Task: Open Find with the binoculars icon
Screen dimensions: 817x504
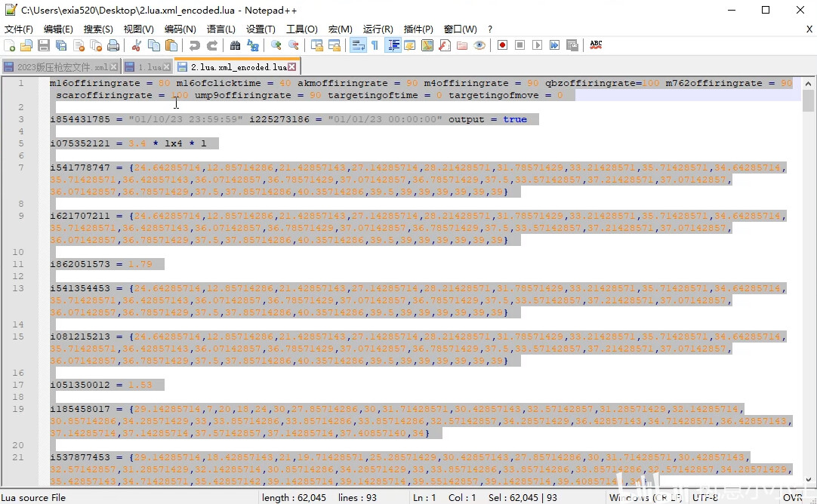Action: pyautogui.click(x=235, y=45)
